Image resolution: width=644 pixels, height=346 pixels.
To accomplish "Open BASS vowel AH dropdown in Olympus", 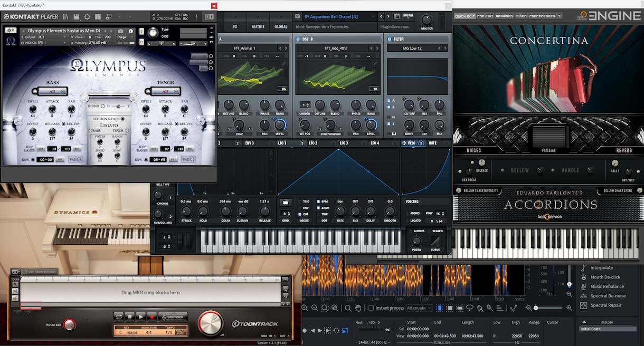I will coord(52,91).
